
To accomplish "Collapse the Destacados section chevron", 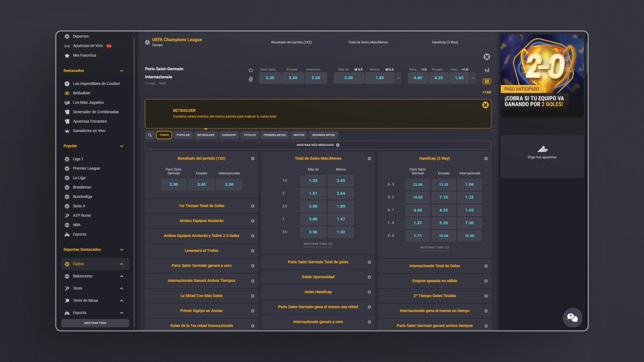I will [x=122, y=71].
